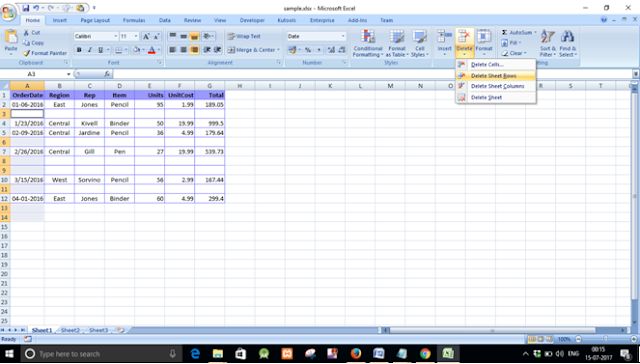Copy the selection
This screenshot has height=364, width=640.
point(33,43)
